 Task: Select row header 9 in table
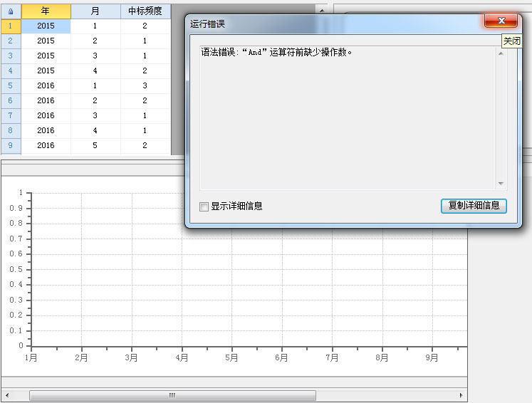(11, 145)
